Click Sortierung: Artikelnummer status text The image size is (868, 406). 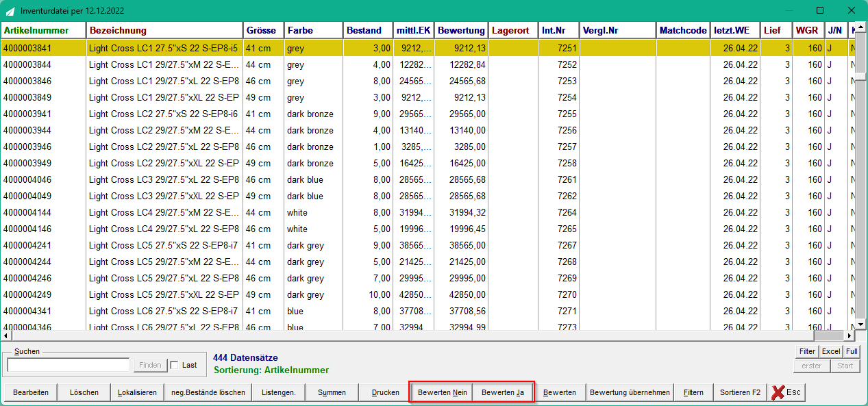pos(271,370)
